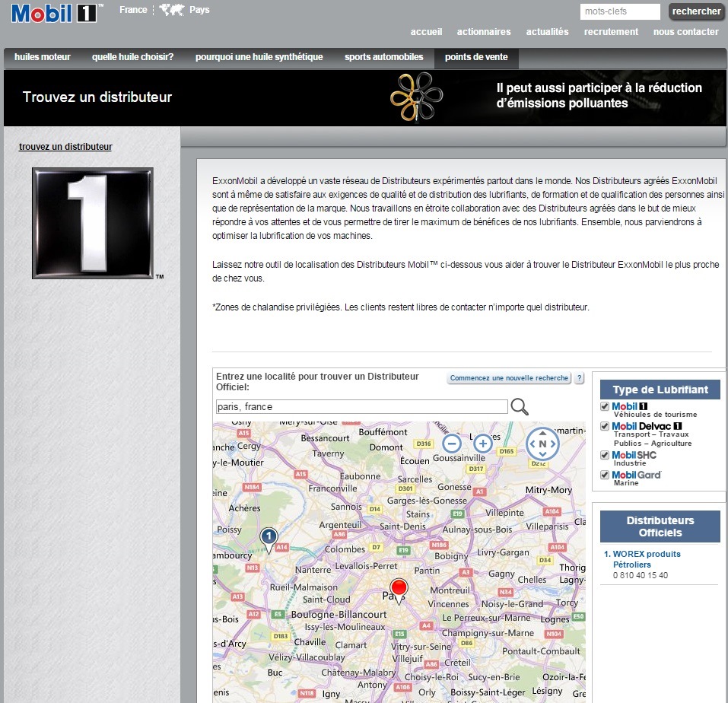Zoom out the map with the minus button
Viewport: 728px width, 703px height.
point(451,443)
